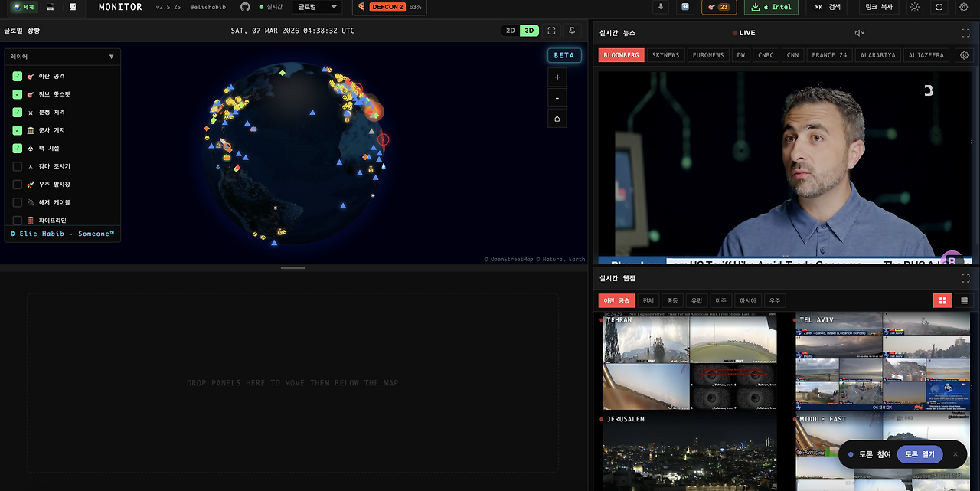Switch to the ALJAZEERA channel
Screen dimensions: 980x491
point(926,55)
